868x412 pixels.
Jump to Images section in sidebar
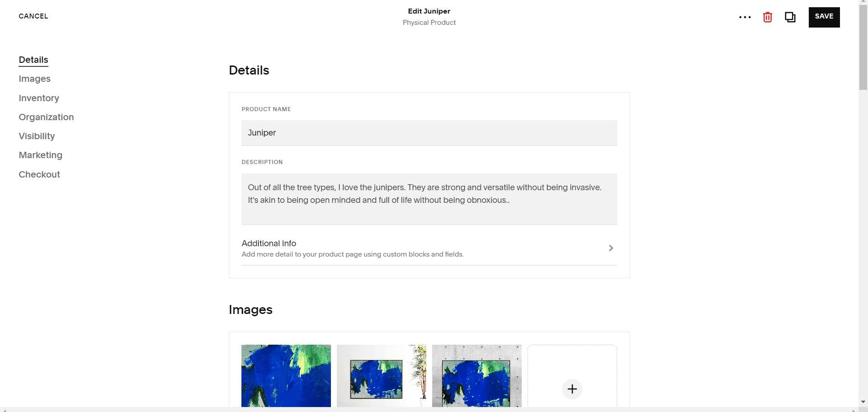pyautogui.click(x=35, y=79)
